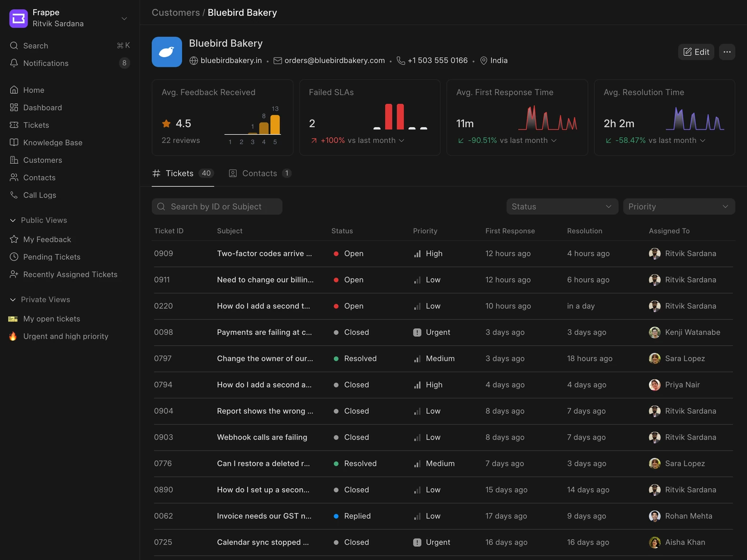Open Recently Assigned Tickets view
Screen dimensions: 747x560
[70, 274]
